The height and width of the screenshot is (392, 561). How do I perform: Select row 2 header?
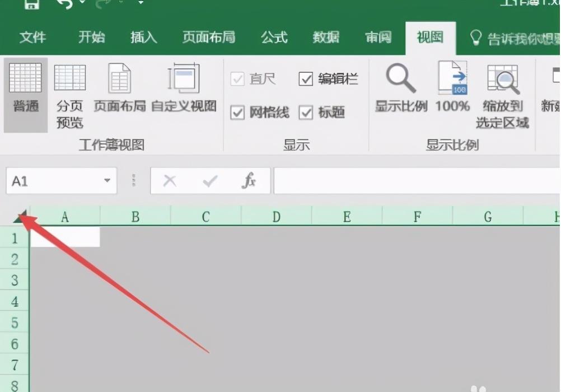click(x=15, y=259)
